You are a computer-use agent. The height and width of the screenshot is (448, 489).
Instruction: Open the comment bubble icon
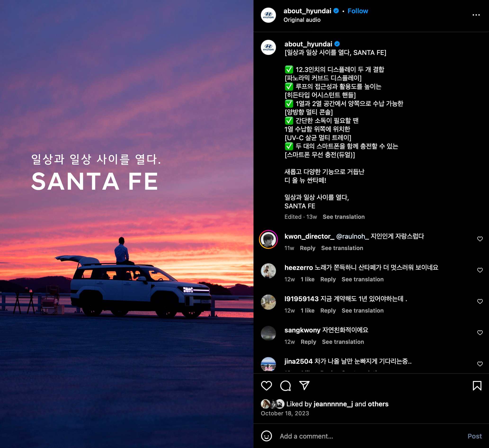(285, 386)
